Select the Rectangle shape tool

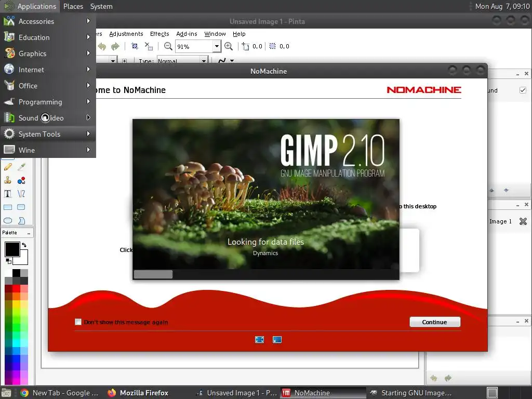pos(8,207)
